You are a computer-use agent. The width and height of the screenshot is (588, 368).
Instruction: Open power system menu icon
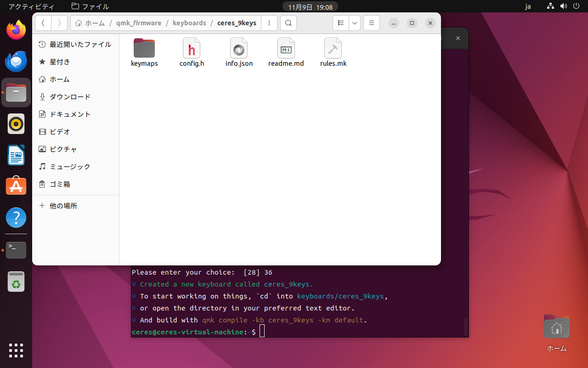[x=577, y=6]
